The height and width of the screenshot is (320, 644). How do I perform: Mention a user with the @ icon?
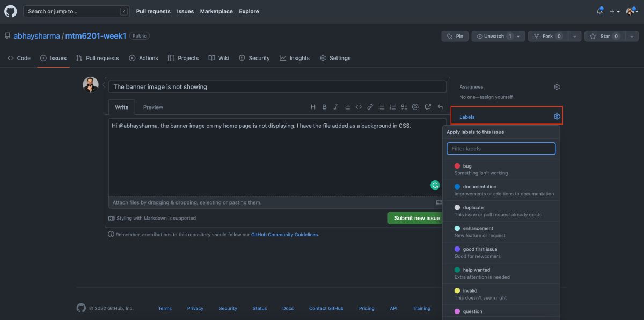click(415, 107)
